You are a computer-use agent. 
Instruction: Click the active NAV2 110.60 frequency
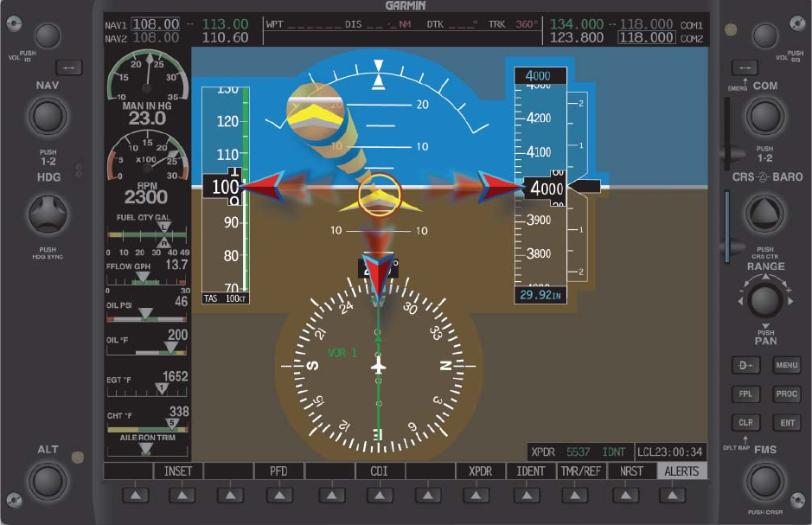tap(225, 38)
